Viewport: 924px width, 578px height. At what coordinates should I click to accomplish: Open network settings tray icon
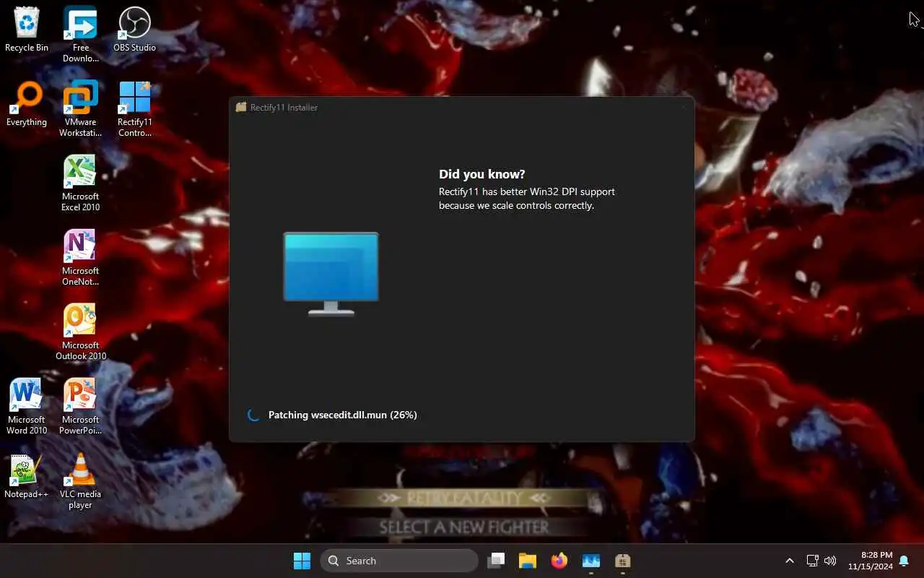[812, 561]
